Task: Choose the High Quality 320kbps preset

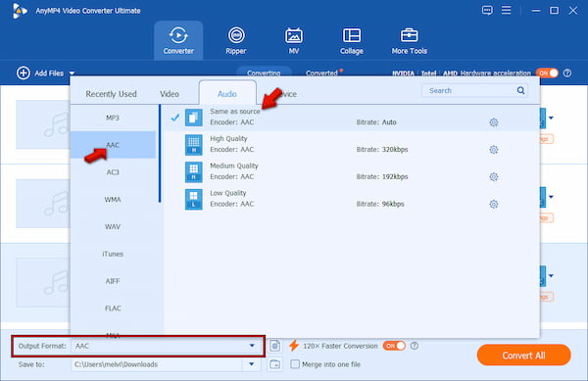Action: click(352, 145)
